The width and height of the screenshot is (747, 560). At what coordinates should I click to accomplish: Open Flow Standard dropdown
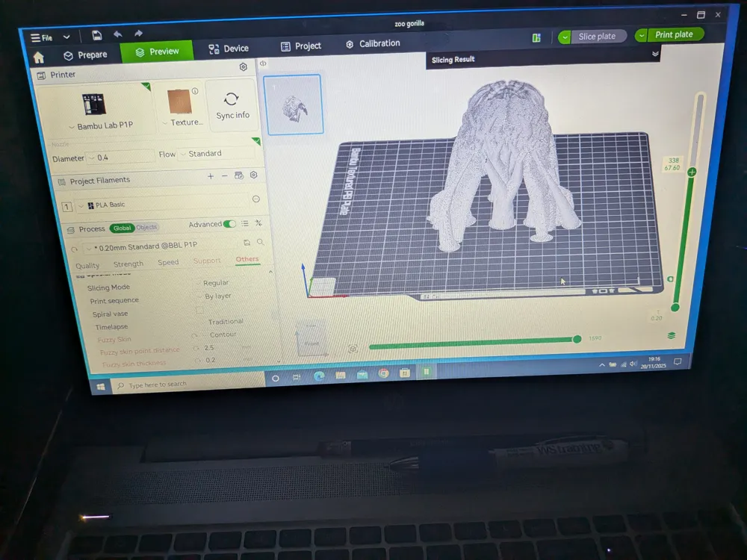click(x=217, y=153)
